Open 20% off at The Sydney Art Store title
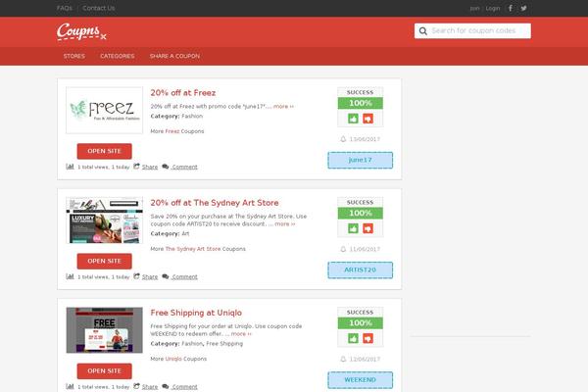This screenshot has height=392, width=588. point(215,203)
